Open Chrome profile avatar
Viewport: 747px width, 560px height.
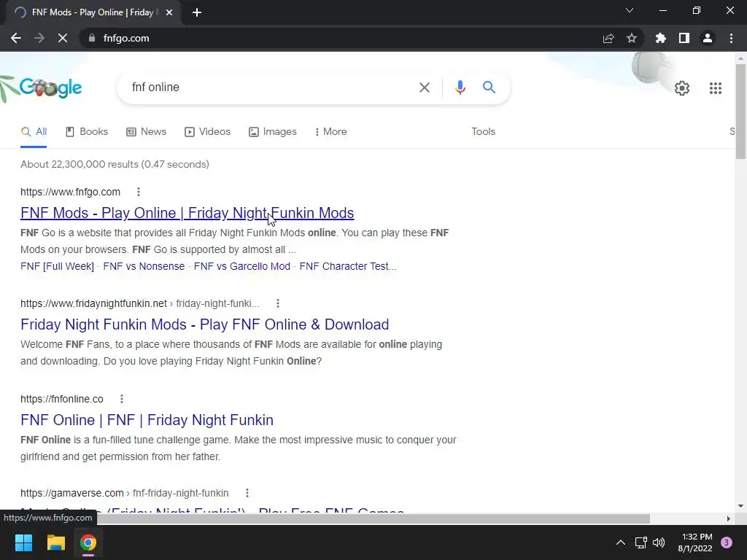coord(708,38)
